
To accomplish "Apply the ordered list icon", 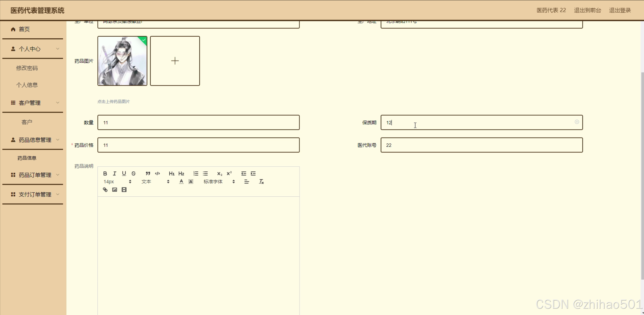I will click(196, 173).
